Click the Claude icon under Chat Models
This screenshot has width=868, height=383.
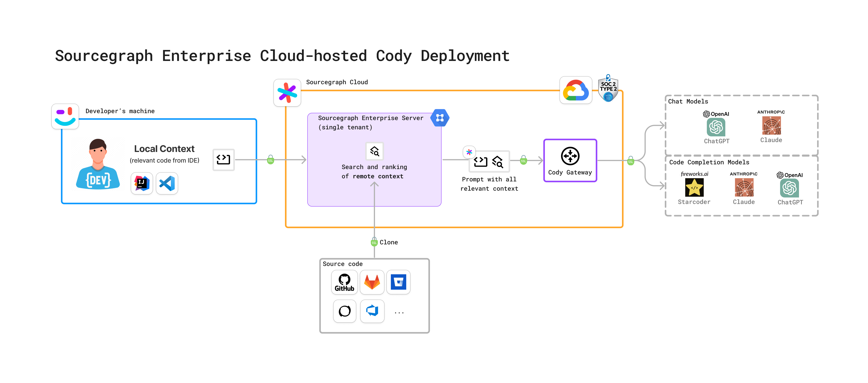(771, 126)
